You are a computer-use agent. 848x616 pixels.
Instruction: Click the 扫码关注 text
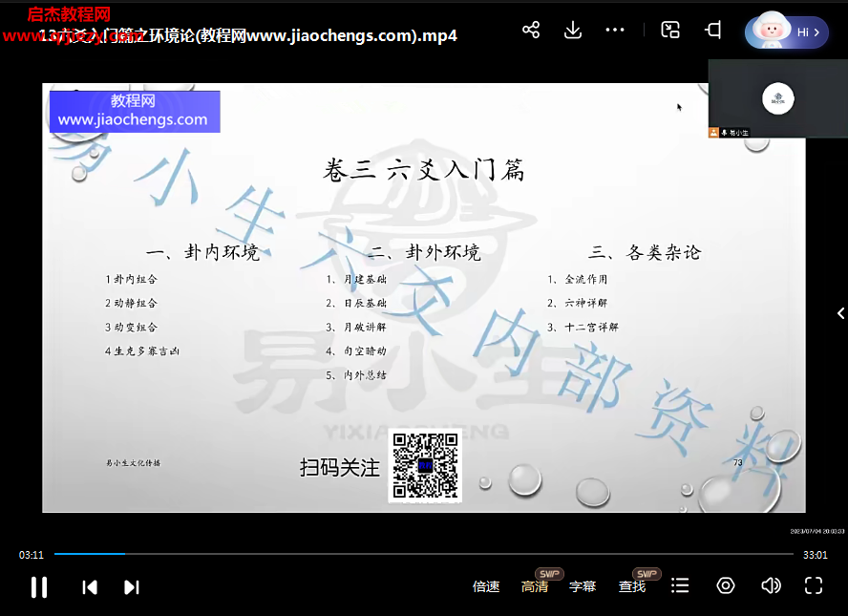340,467
